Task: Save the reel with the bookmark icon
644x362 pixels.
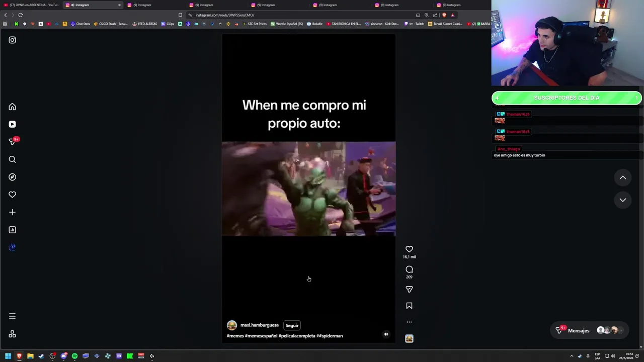Action: point(409,306)
